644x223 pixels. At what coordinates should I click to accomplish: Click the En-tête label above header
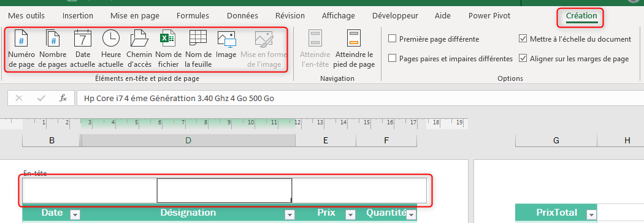pos(35,173)
